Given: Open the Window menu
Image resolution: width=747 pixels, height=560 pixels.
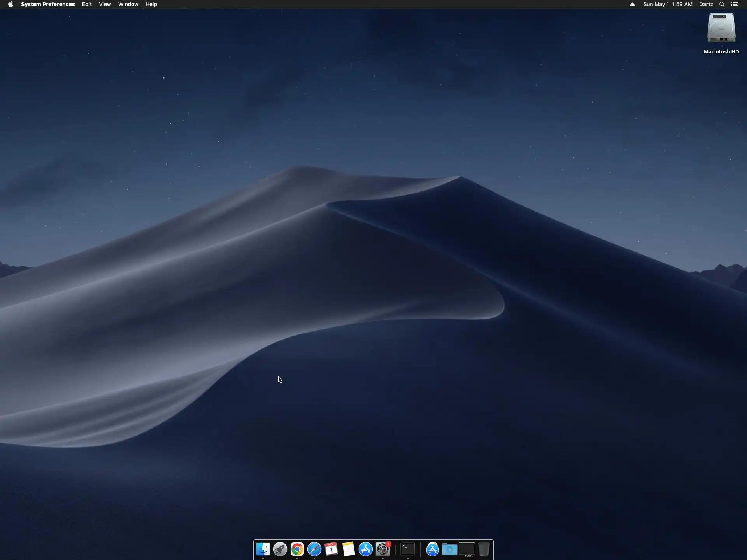Looking at the screenshot, I should (x=128, y=4).
